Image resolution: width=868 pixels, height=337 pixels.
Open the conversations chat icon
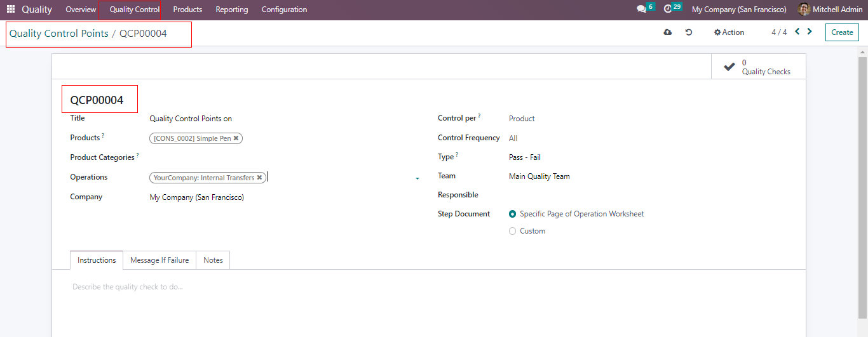tap(641, 10)
